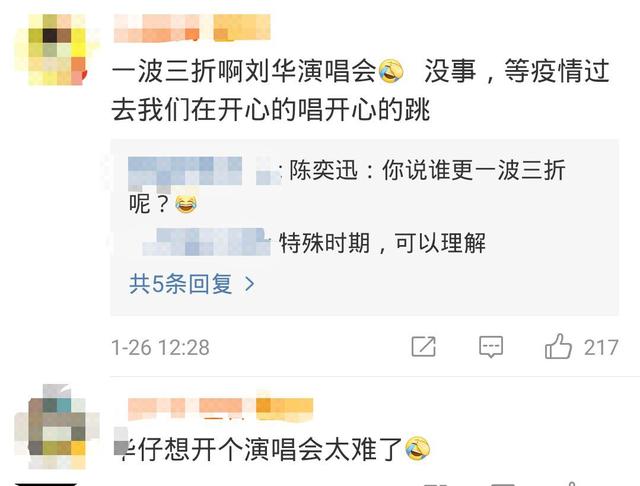Click the laughing emoji after 呢？ in reply
Screen dimensions: 640x486
coord(186,204)
